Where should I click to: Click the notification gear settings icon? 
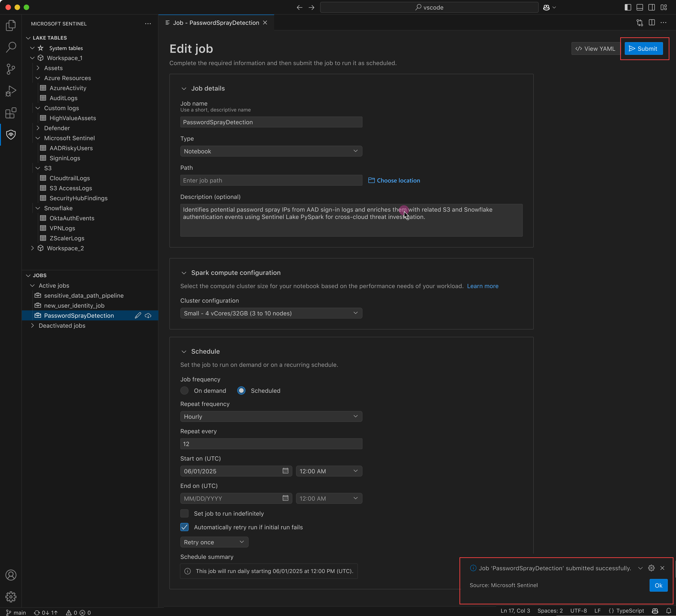coord(651,568)
